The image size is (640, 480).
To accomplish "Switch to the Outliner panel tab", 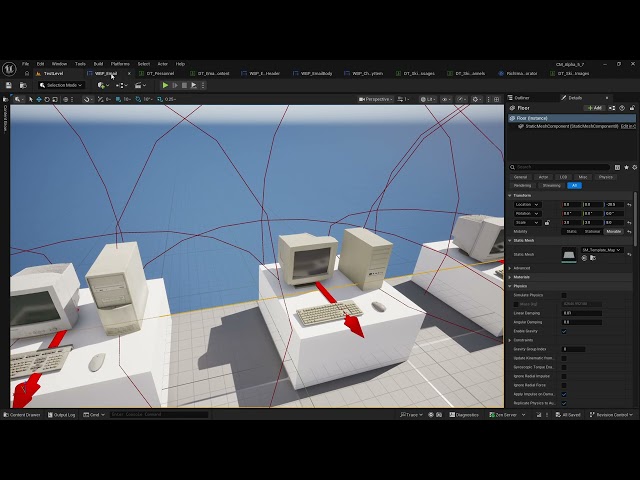I will (522, 98).
